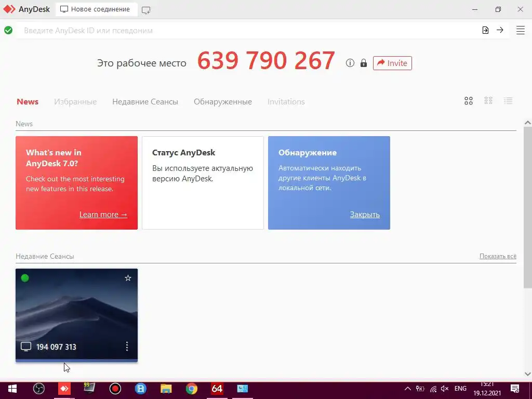Click the Wi-Fi network tray icon
The image size is (532, 399).
(x=433, y=389)
